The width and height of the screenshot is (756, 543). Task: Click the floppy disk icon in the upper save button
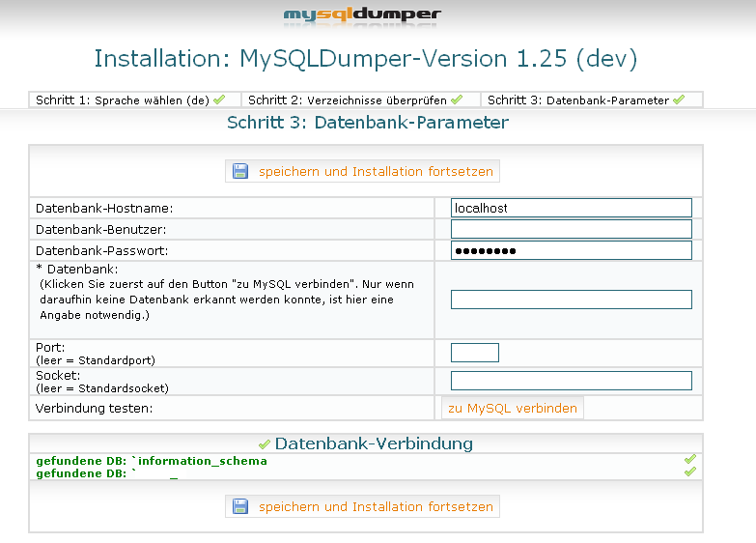[240, 171]
